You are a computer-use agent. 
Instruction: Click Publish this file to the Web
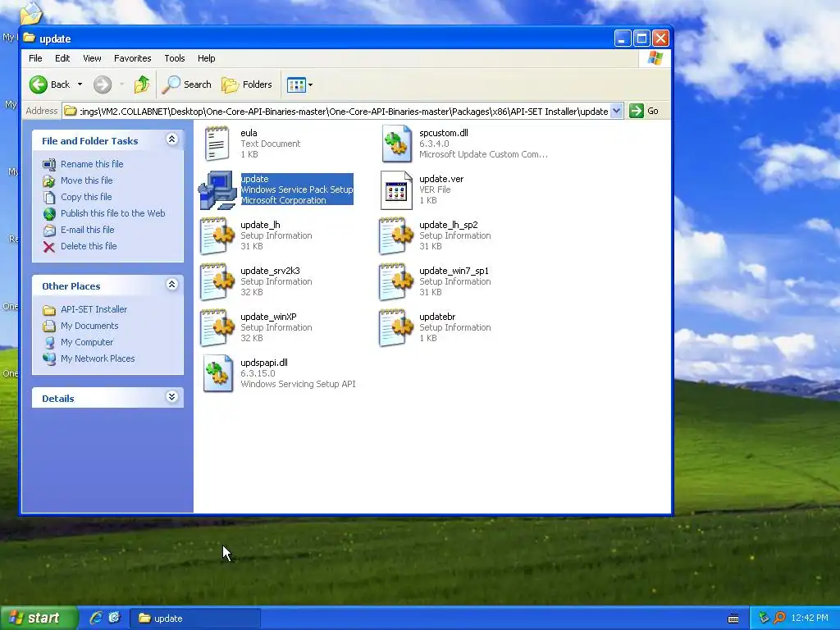(112, 213)
